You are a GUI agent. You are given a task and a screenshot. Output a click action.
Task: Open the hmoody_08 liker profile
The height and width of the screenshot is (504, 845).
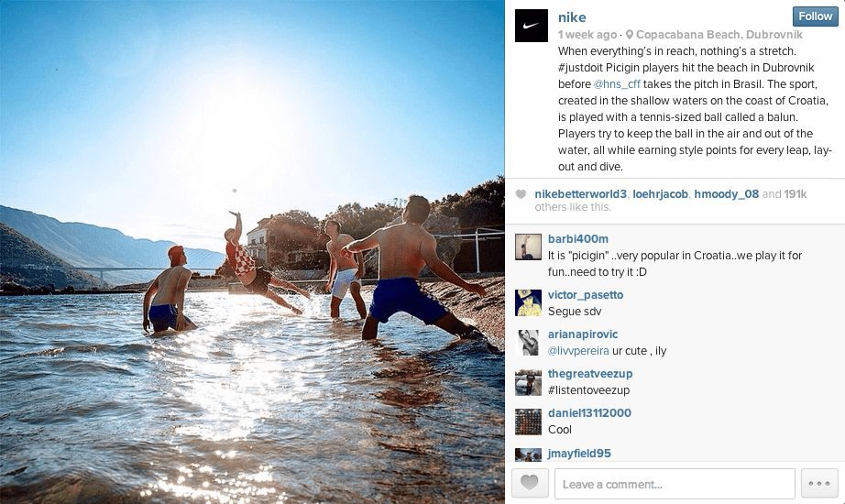coord(726,194)
